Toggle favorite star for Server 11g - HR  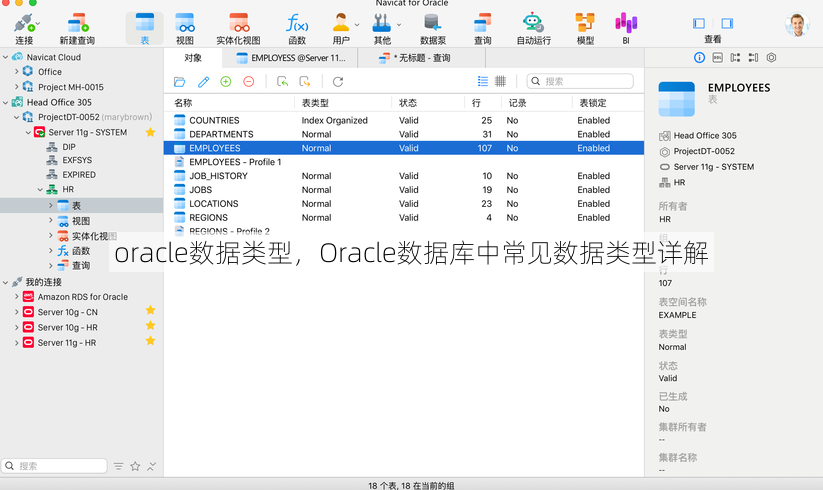150,340
